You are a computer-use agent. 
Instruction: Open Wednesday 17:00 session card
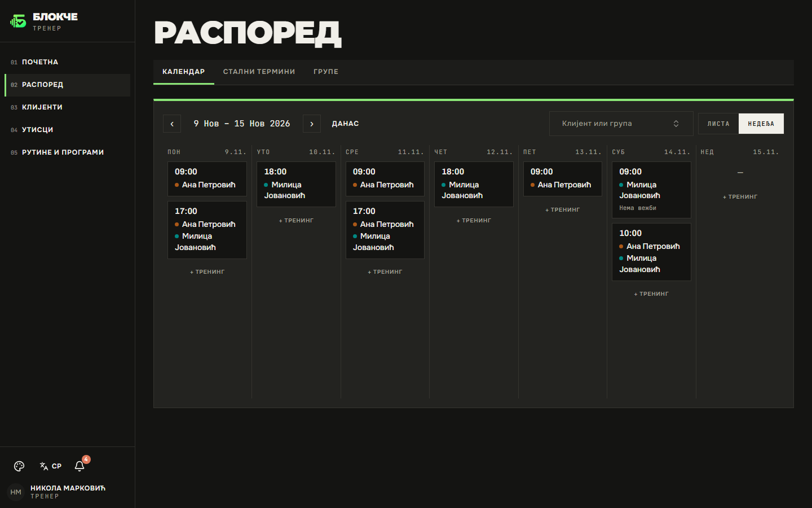tap(385, 230)
